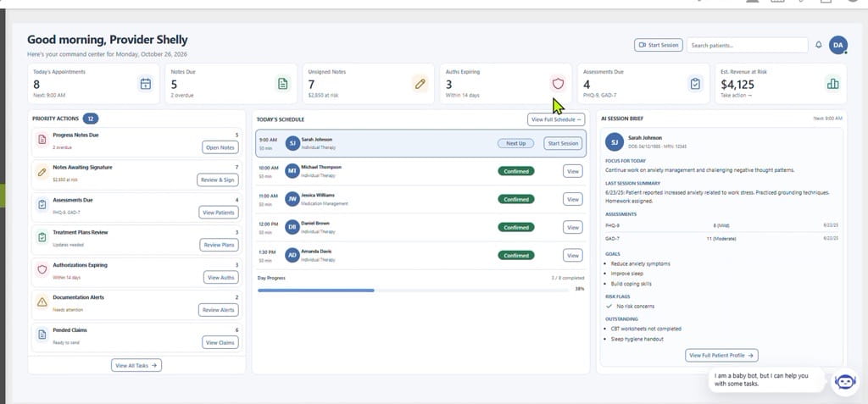
Task: Click Open Notes for Progress Notes Due
Action: tap(220, 147)
